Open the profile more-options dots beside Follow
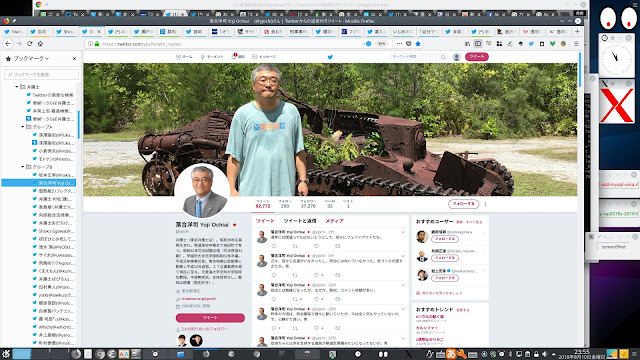Viewport: 640px width, 360px height. [485, 204]
